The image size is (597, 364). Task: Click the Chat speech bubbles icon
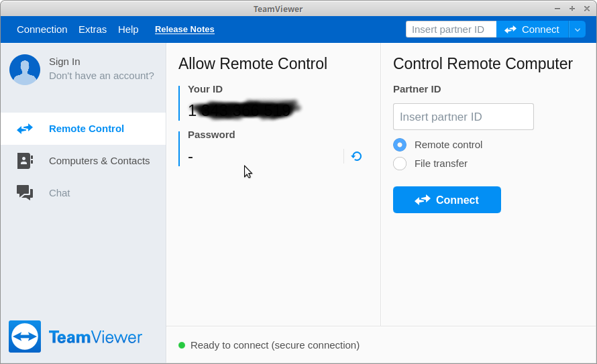click(x=25, y=192)
